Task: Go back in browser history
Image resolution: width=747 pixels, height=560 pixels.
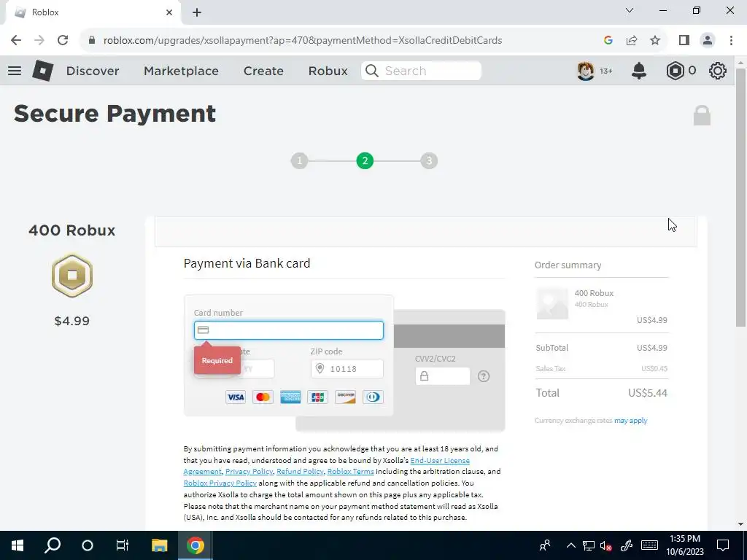Action: pyautogui.click(x=16, y=40)
